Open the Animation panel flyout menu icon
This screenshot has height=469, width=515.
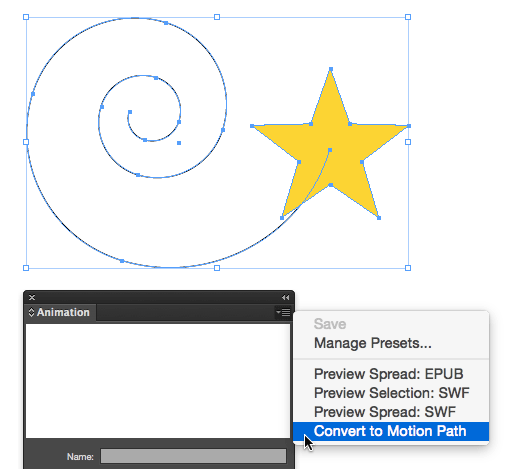(283, 312)
